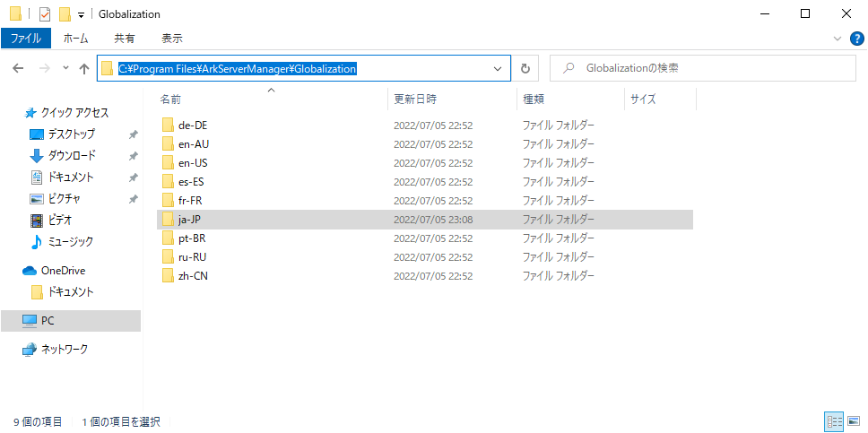
Task: Go up one folder level
Action: click(84, 69)
